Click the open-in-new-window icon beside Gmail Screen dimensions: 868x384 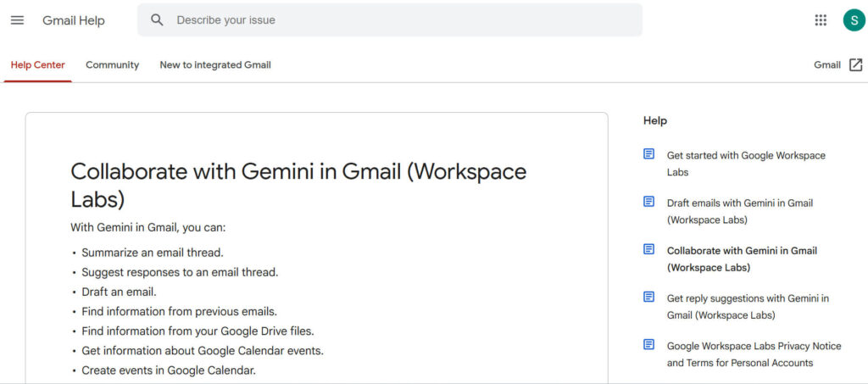pyautogui.click(x=855, y=64)
